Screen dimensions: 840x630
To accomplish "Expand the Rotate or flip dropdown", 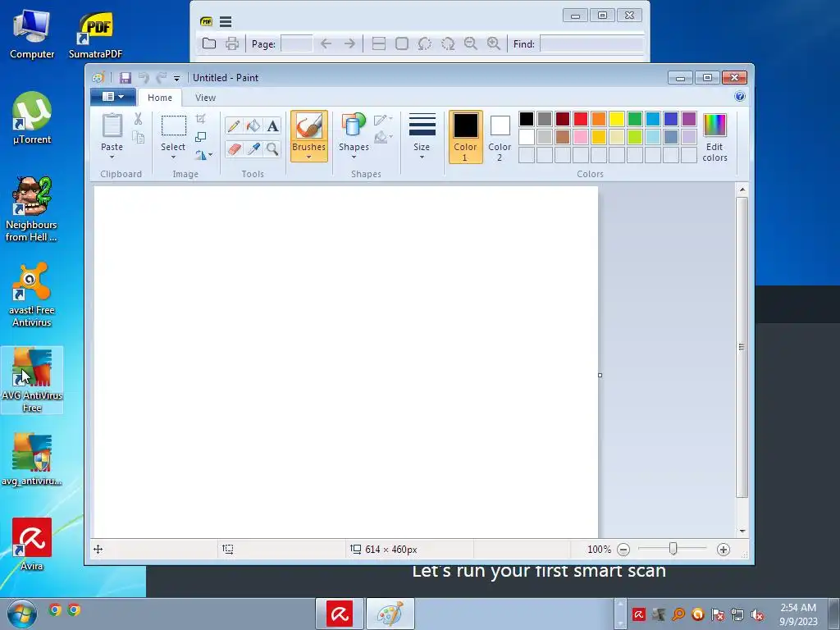I will (x=204, y=155).
